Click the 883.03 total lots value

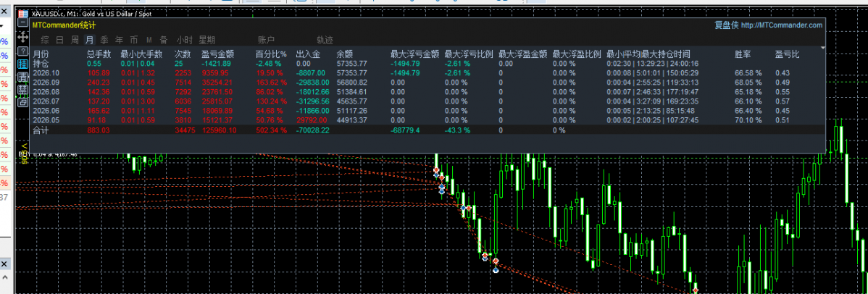(99, 130)
